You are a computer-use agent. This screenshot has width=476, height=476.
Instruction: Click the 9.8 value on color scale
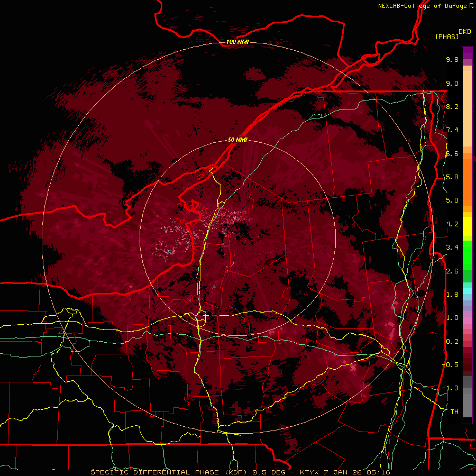point(452,59)
